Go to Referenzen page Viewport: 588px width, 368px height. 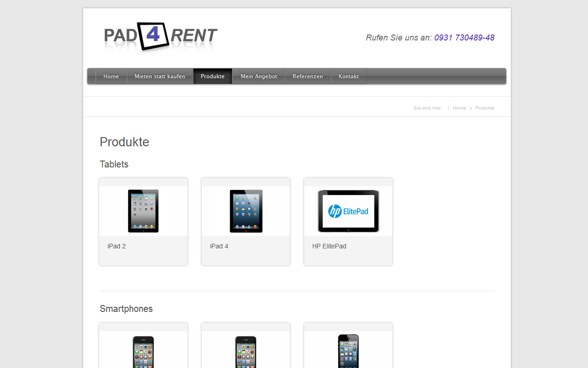point(308,76)
